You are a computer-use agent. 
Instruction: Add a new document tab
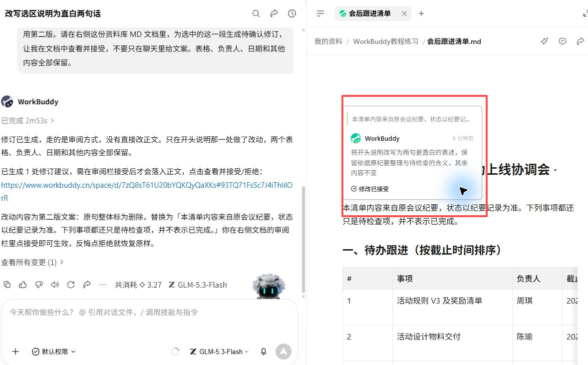click(x=421, y=13)
